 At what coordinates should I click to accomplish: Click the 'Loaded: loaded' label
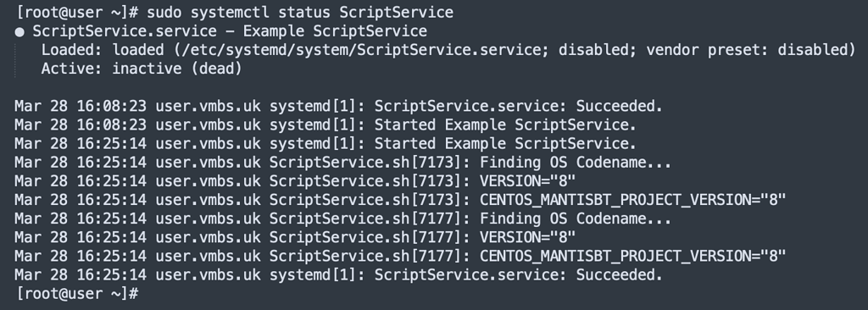[x=103, y=50]
